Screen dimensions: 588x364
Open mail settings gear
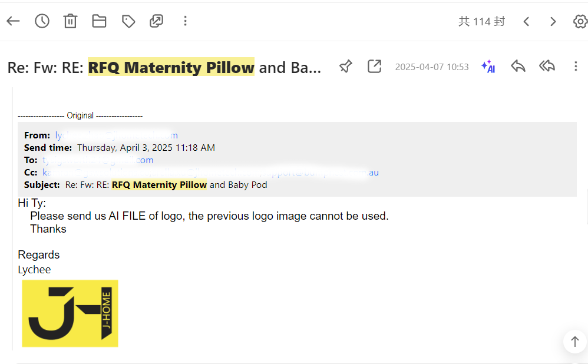[580, 22]
